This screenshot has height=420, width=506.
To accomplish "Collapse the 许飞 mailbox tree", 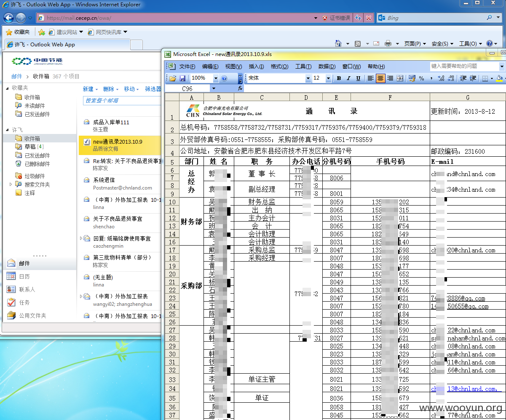I will tap(7, 130).
